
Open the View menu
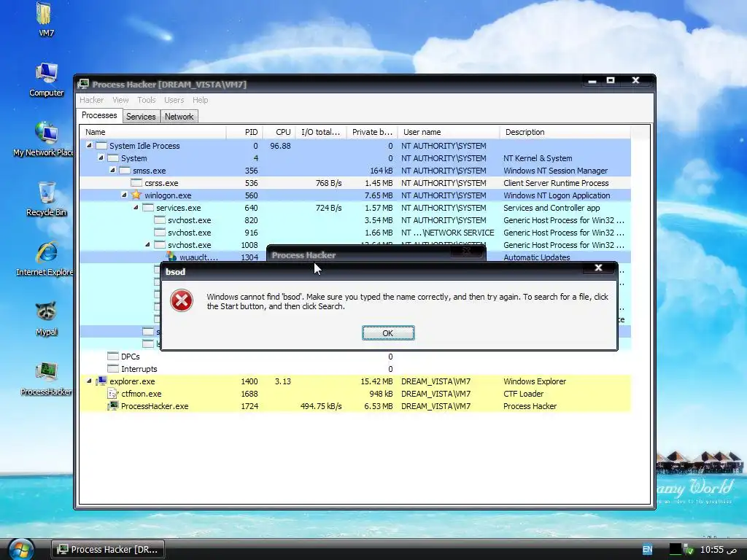pyautogui.click(x=120, y=100)
